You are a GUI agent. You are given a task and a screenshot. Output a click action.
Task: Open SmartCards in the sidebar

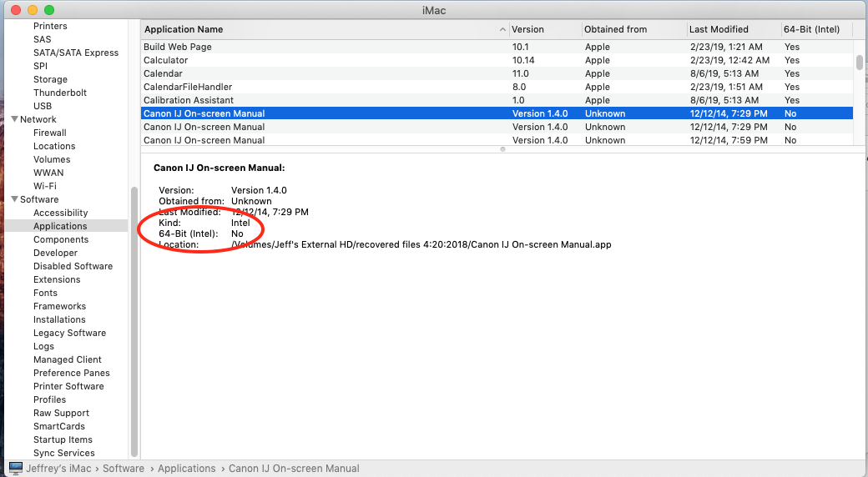pos(59,426)
